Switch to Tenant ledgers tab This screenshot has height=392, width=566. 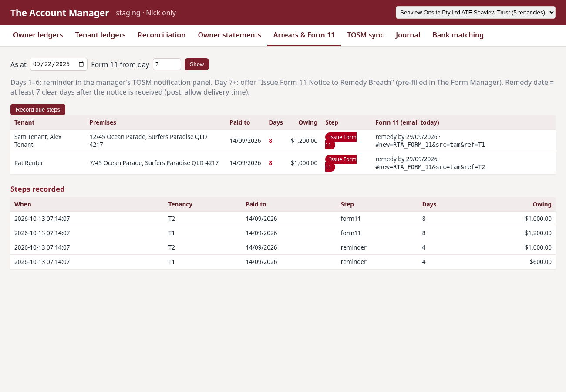100,35
